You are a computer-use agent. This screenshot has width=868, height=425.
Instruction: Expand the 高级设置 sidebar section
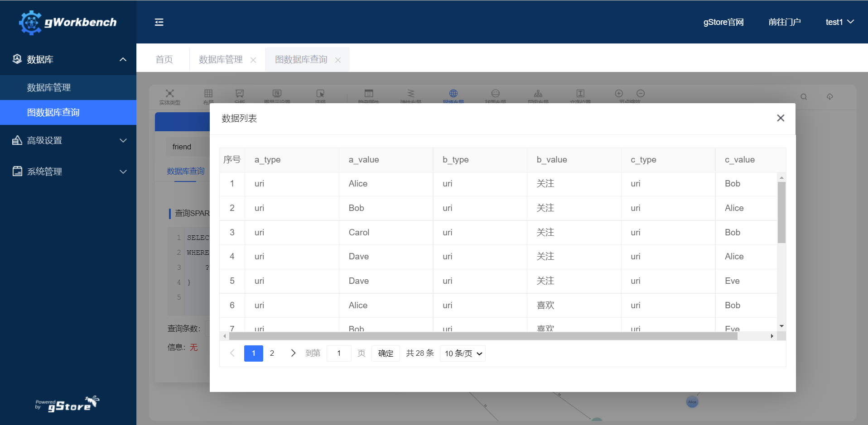click(68, 140)
